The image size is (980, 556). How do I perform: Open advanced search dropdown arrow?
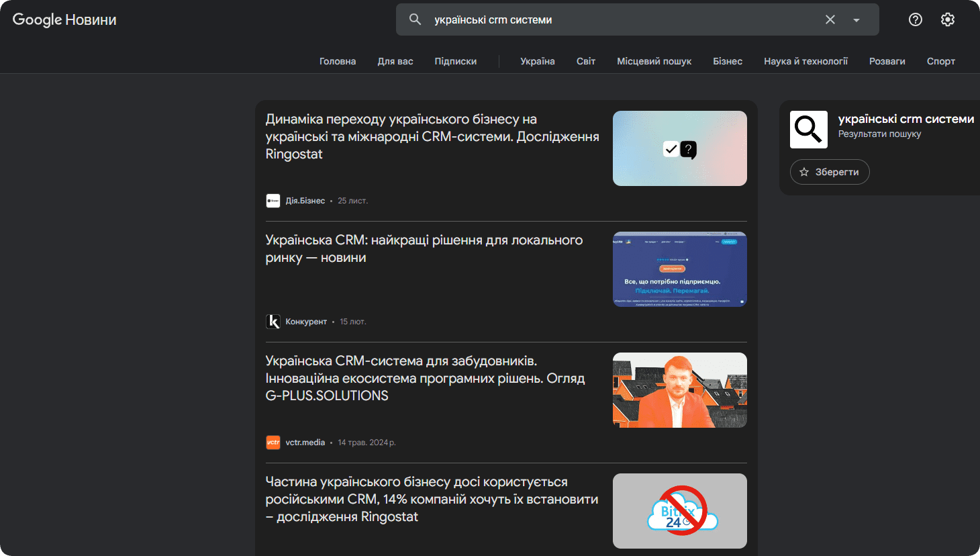coord(856,20)
